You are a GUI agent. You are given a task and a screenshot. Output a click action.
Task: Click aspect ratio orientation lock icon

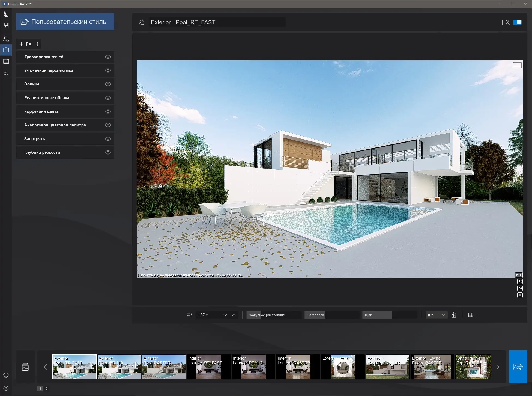pos(454,315)
